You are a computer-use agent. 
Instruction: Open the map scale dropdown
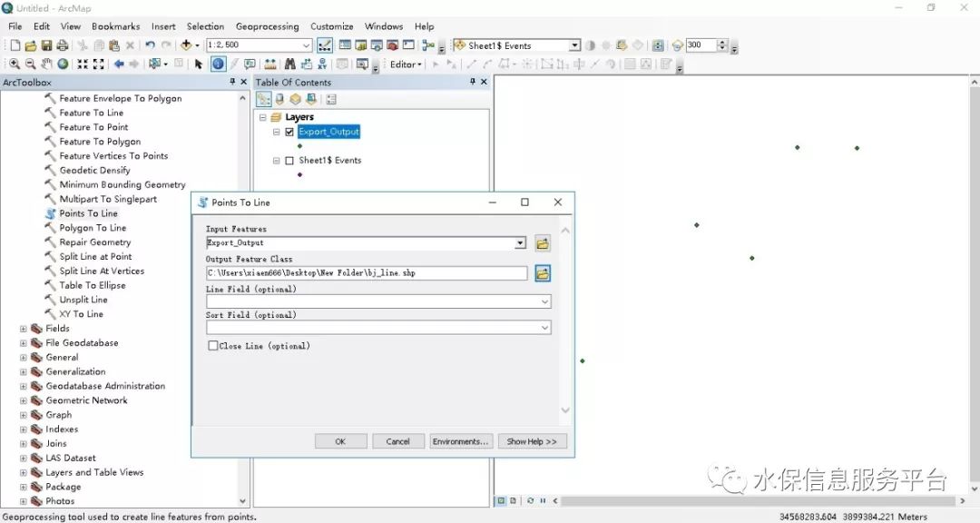tap(307, 45)
